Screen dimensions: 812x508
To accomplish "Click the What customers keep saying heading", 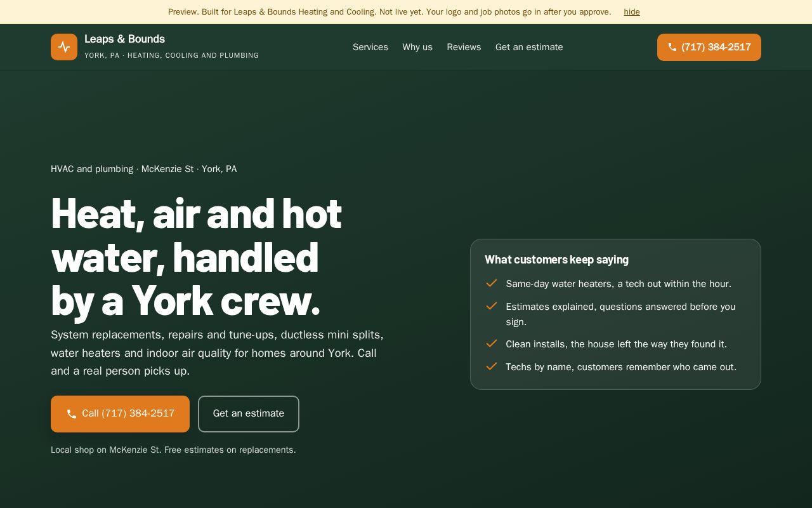I will (556, 260).
